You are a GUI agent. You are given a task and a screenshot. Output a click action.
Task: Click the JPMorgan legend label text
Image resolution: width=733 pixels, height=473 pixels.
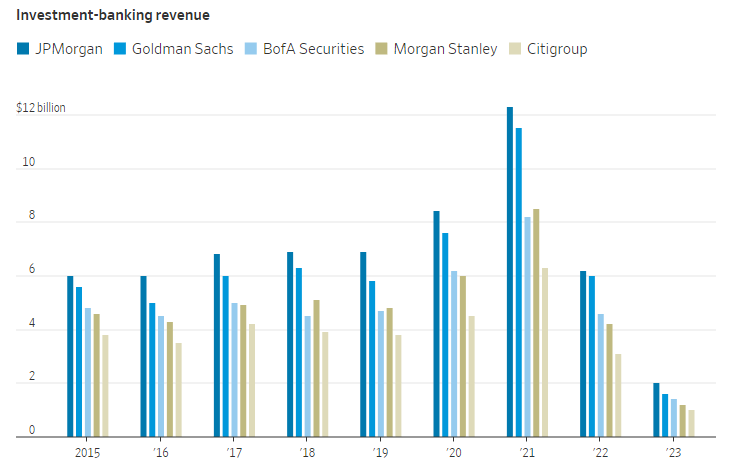tap(69, 49)
